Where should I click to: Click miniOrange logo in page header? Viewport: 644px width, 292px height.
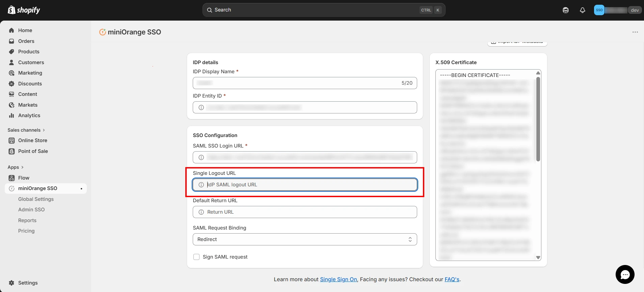[102, 32]
